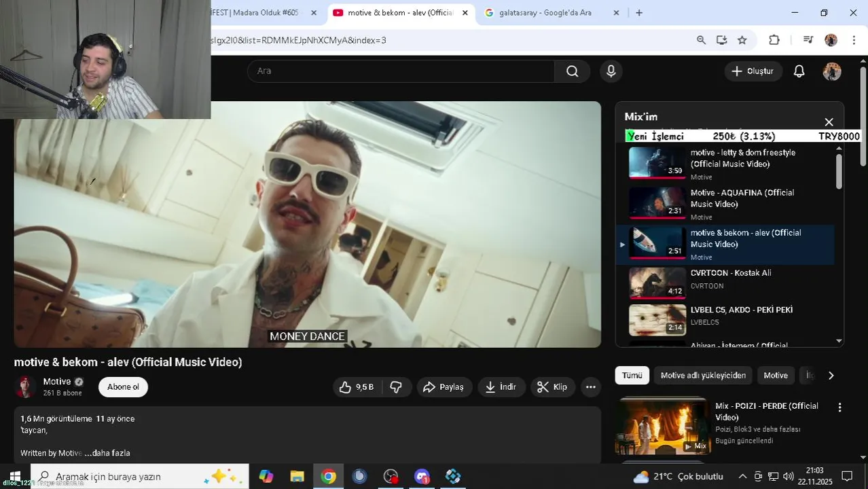Screen dimensions: 868x489
Task: Subscribe with Abone ol button
Action: click(x=123, y=387)
